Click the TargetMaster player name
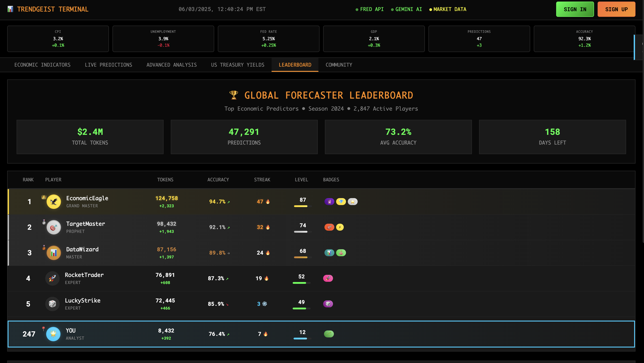The height and width of the screenshot is (363, 644). coord(86,224)
